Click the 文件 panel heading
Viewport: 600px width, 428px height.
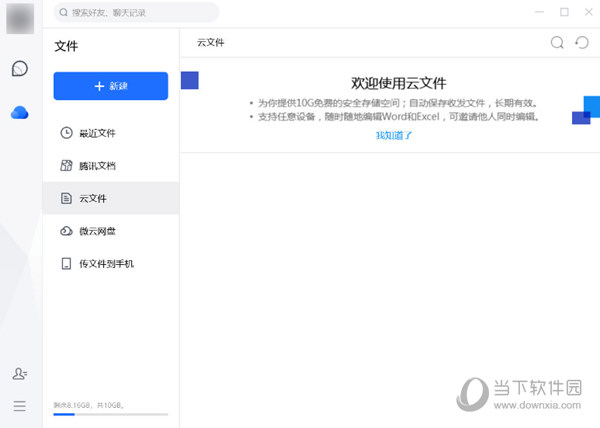[66, 46]
